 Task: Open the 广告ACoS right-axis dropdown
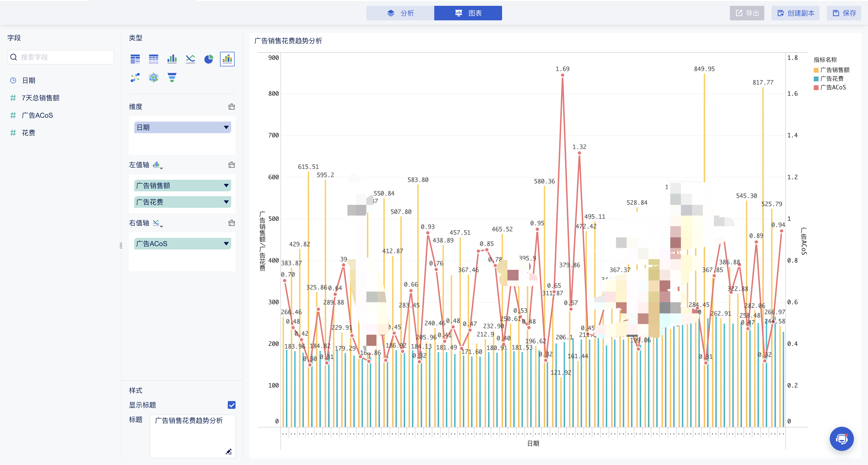[226, 243]
